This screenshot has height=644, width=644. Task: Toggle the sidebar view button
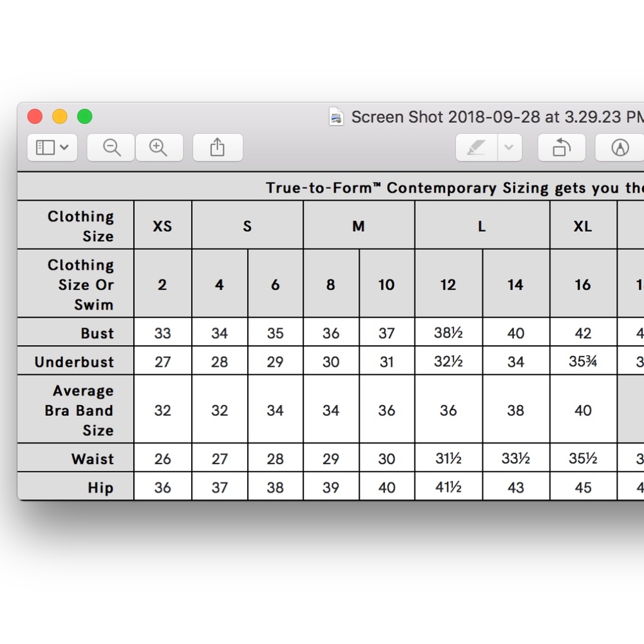point(45,147)
